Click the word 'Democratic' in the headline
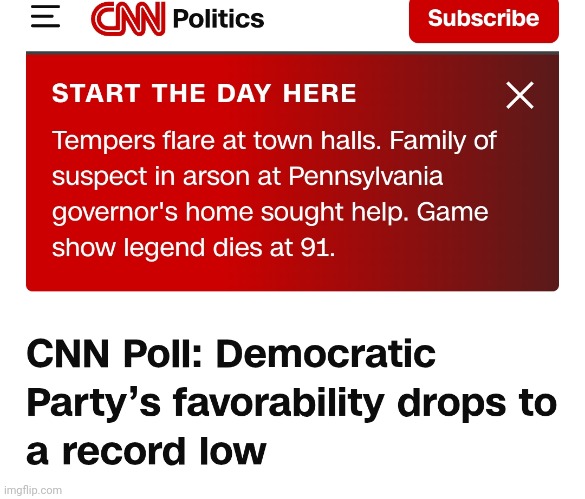The width and height of the screenshot is (585, 499). point(326,353)
